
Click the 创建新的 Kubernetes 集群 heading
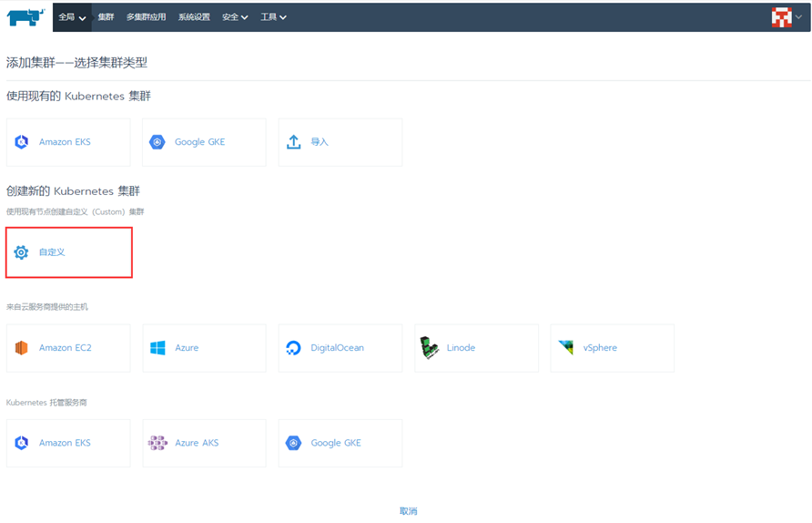point(73,191)
